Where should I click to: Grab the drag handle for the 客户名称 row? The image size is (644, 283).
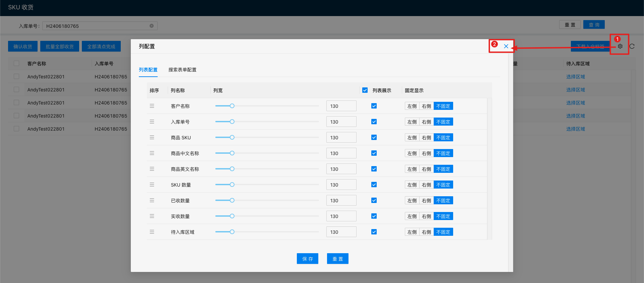coord(152,106)
